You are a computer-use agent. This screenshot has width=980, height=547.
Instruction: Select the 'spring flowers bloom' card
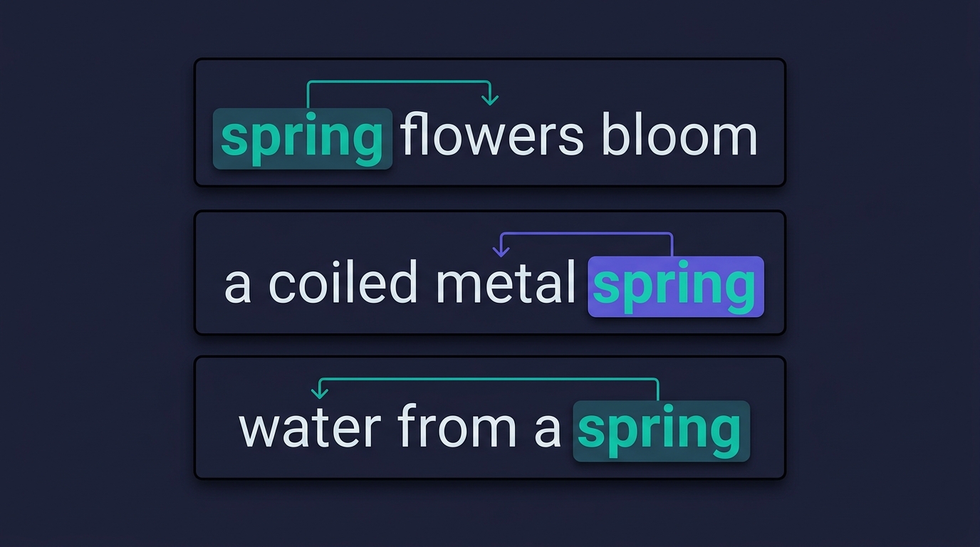click(x=490, y=123)
